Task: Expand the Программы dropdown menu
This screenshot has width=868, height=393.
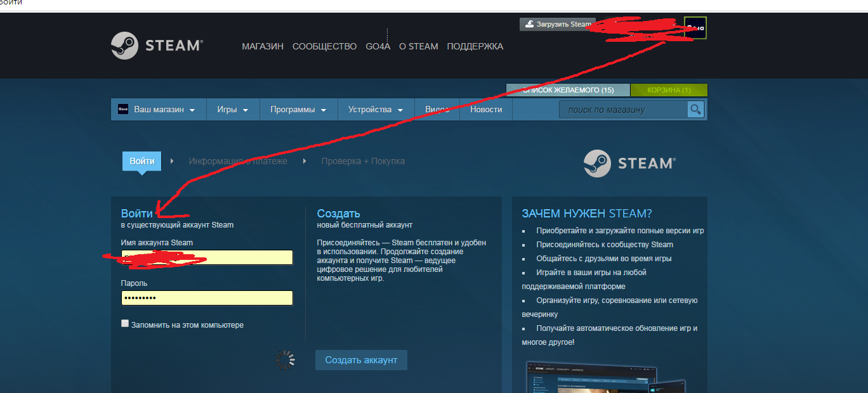Action: coord(298,110)
